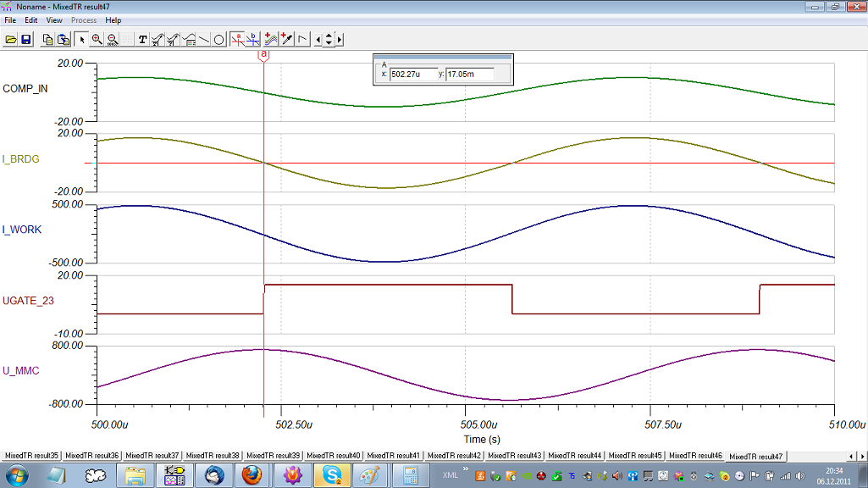The image size is (868, 488).
Task: Select the UGATE_23 curve label
Action: pos(28,301)
